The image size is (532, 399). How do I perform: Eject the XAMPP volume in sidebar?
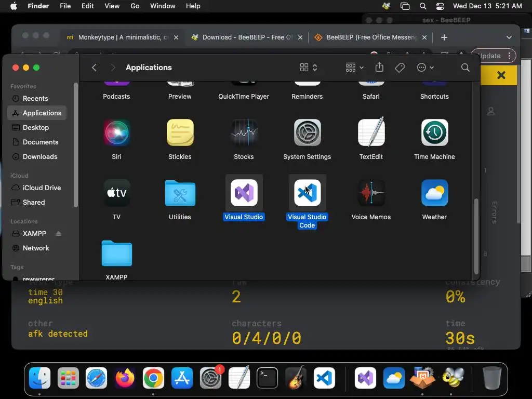(x=58, y=233)
